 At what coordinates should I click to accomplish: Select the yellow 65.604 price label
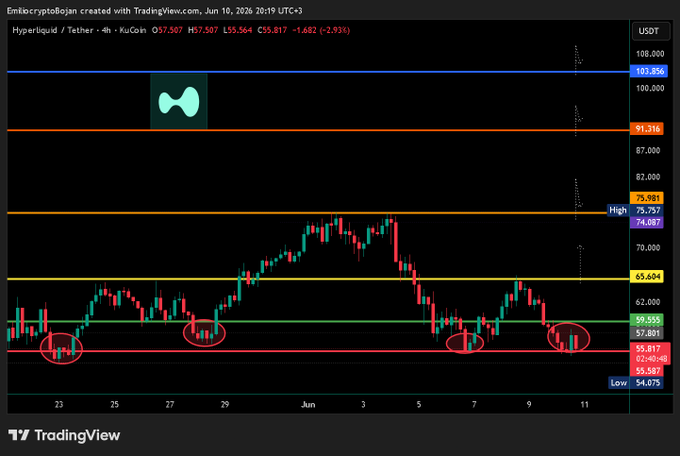(x=647, y=276)
